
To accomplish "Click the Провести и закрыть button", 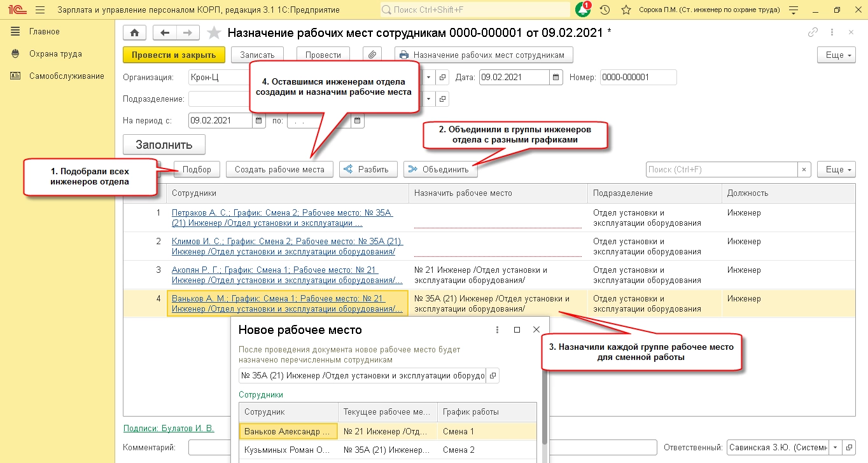I will pos(174,55).
